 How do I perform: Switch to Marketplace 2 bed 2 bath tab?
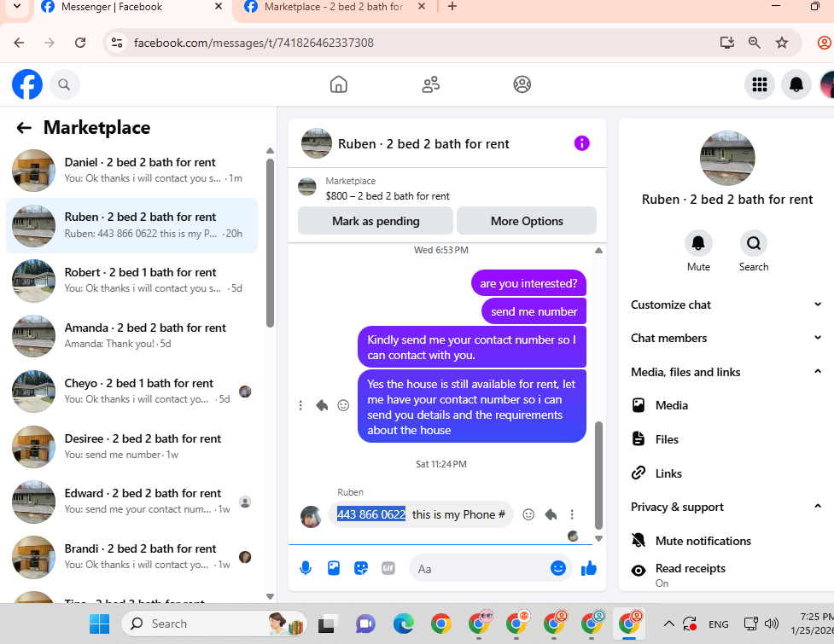pos(333,7)
